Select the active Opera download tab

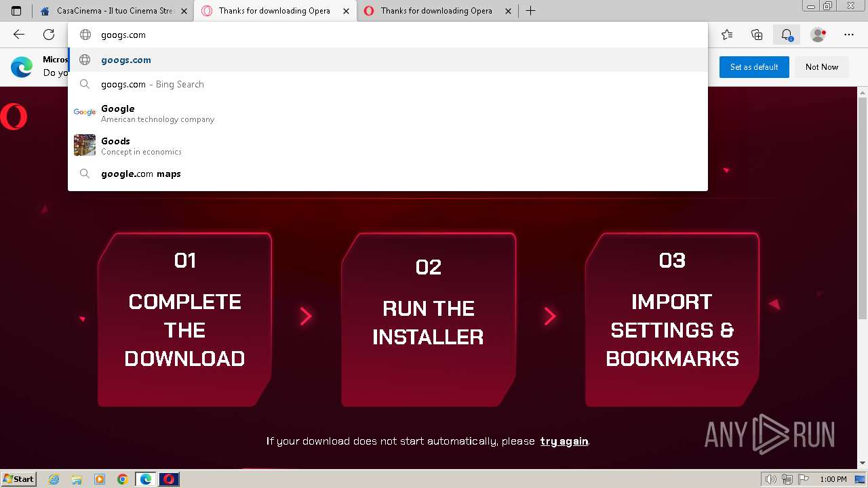(x=275, y=11)
